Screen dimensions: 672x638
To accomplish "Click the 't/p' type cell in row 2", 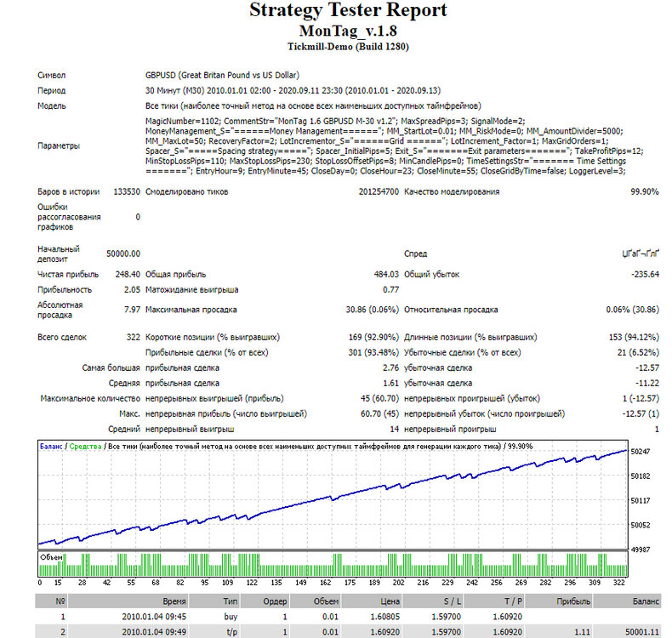I will click(x=232, y=632).
